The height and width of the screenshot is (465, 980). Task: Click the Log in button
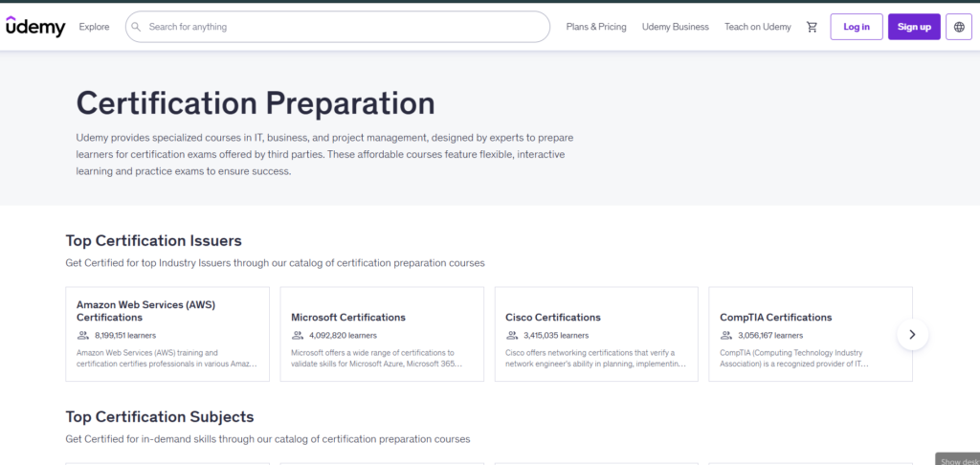pyautogui.click(x=857, y=27)
